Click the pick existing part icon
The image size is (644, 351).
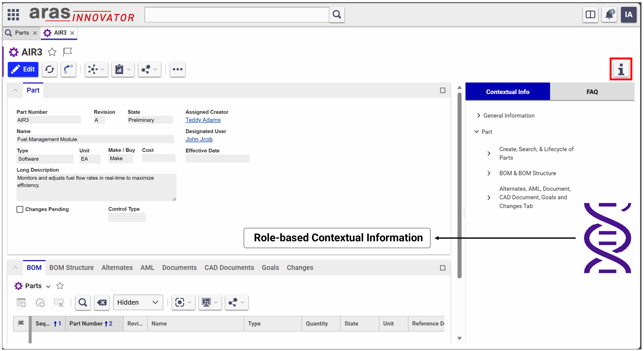pyautogui.click(x=40, y=302)
